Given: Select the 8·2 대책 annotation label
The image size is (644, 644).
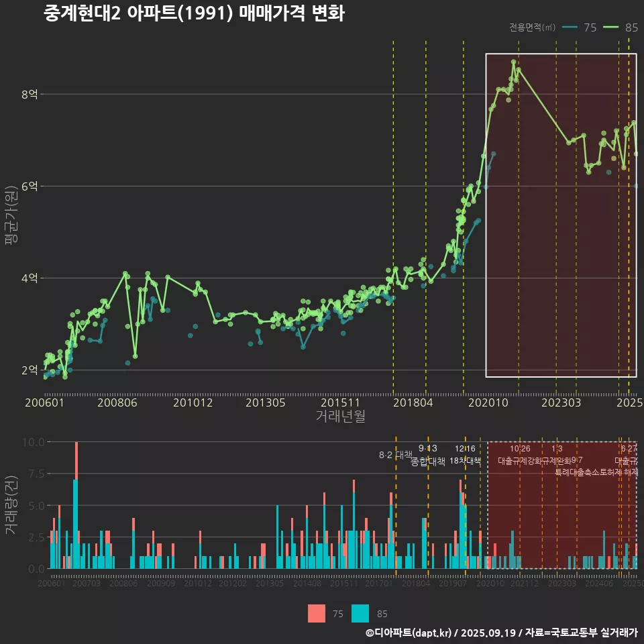Looking at the screenshot, I should [x=395, y=455].
